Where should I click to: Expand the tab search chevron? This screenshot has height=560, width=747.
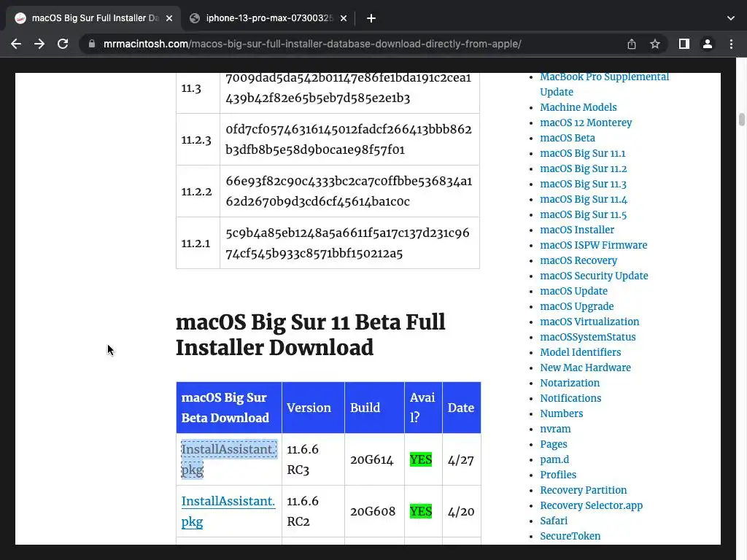[x=731, y=18]
